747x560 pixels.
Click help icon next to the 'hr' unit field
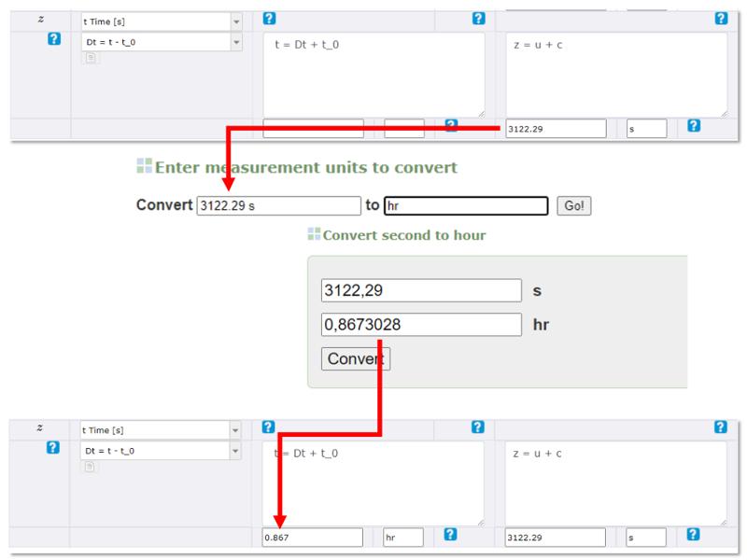pos(450,534)
